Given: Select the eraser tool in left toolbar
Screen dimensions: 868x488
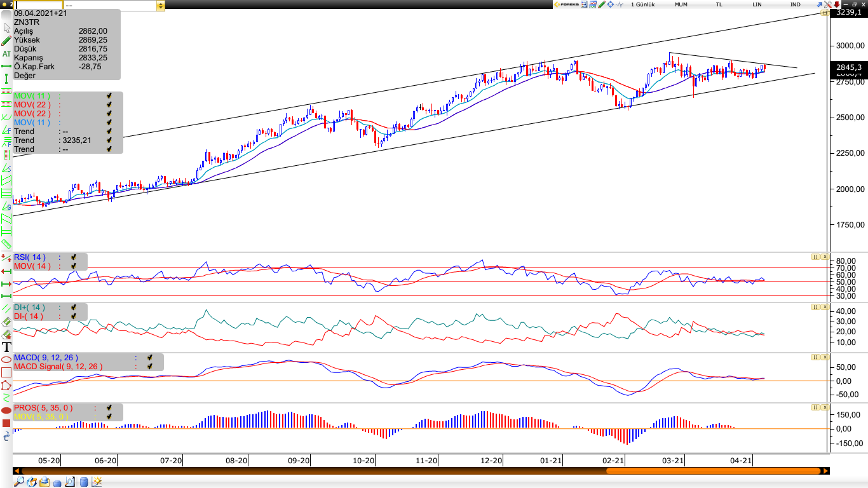Looking at the screenshot, I should [6, 321].
